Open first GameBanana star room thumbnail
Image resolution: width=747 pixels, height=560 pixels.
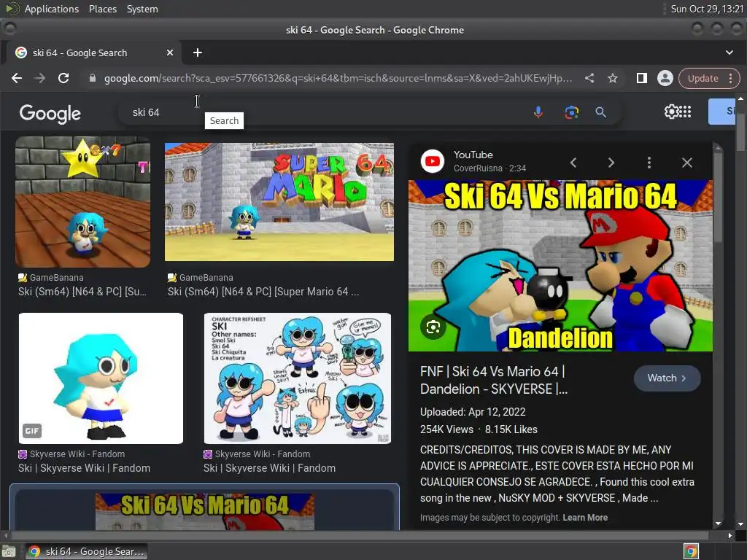tap(83, 202)
